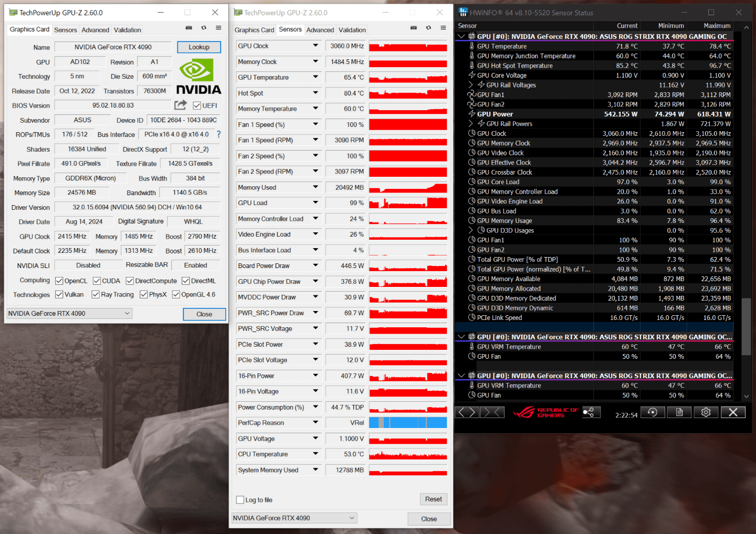Expand GPU Rail Voltages in HWiNFO
This screenshot has height=534, width=756.
point(471,85)
